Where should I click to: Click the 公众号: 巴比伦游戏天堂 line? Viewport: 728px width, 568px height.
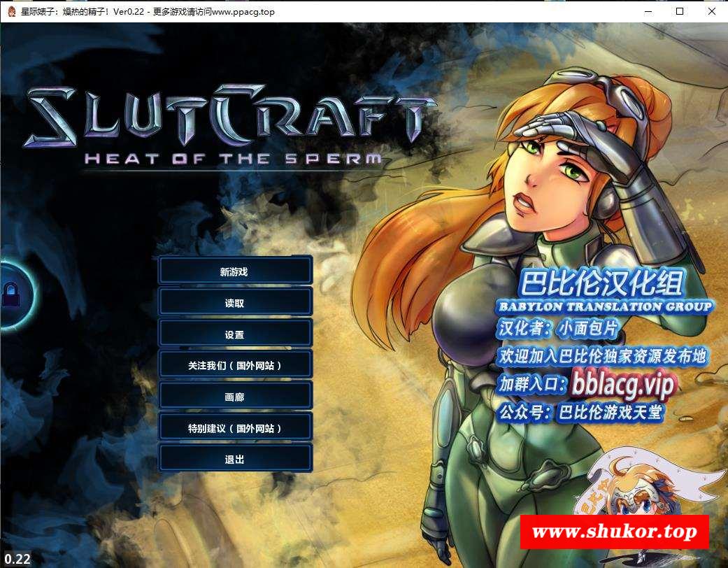point(580,411)
